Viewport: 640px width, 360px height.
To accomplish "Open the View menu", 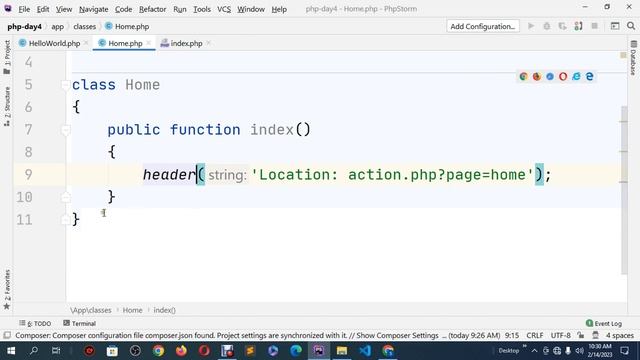I will (x=64, y=9).
